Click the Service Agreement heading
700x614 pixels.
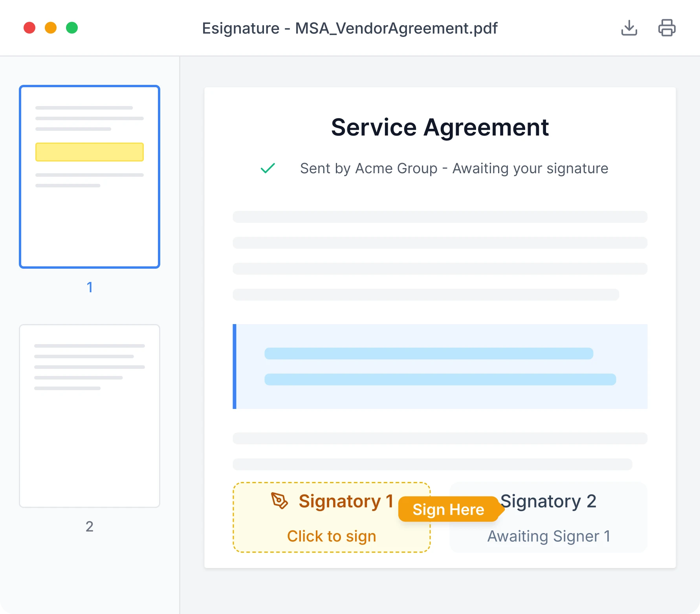[440, 127]
